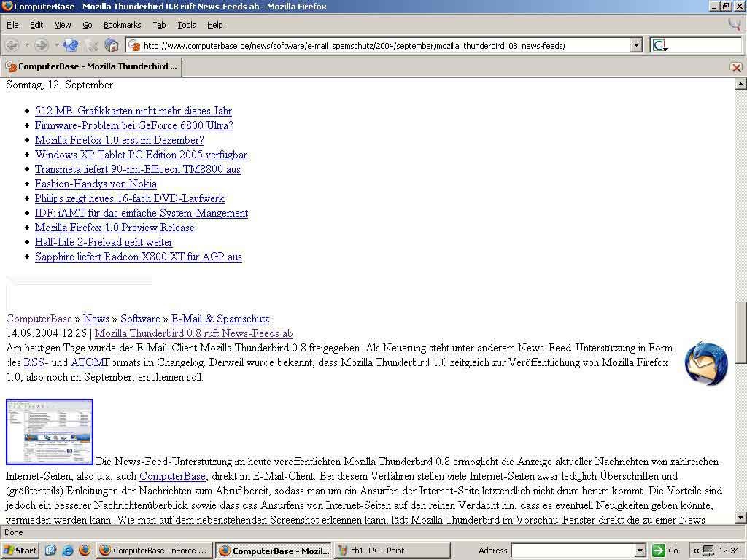
Task: Open the Tab menu
Action: click(159, 25)
